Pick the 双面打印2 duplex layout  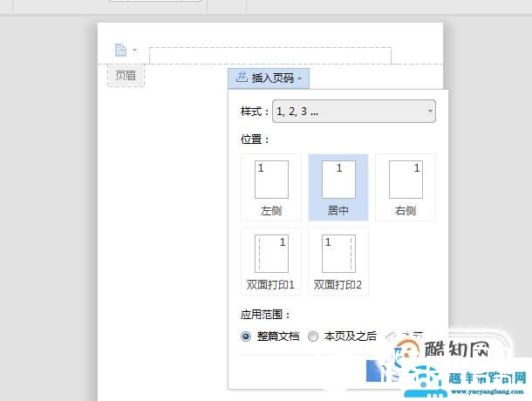338,262
